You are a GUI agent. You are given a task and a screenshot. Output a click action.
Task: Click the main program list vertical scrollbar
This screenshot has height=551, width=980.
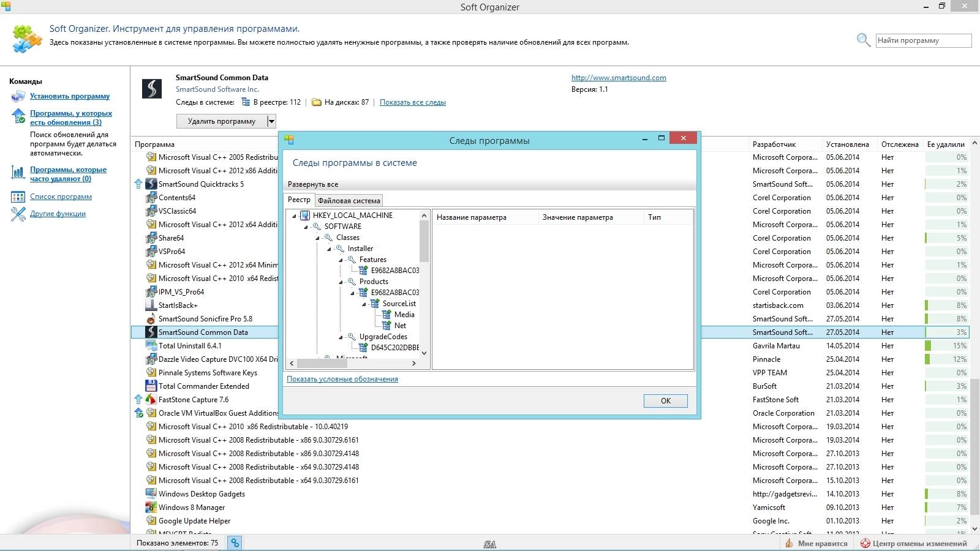tap(974, 336)
